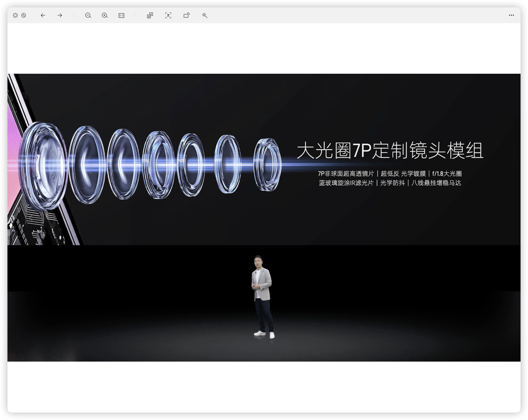Close the image viewer window
The height and width of the screenshot is (420, 528).
coord(15,15)
